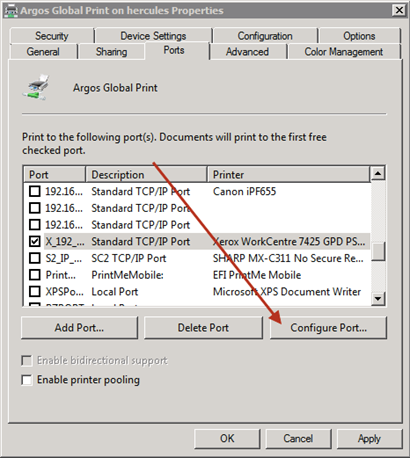Click the Configure Port... button

(x=328, y=328)
